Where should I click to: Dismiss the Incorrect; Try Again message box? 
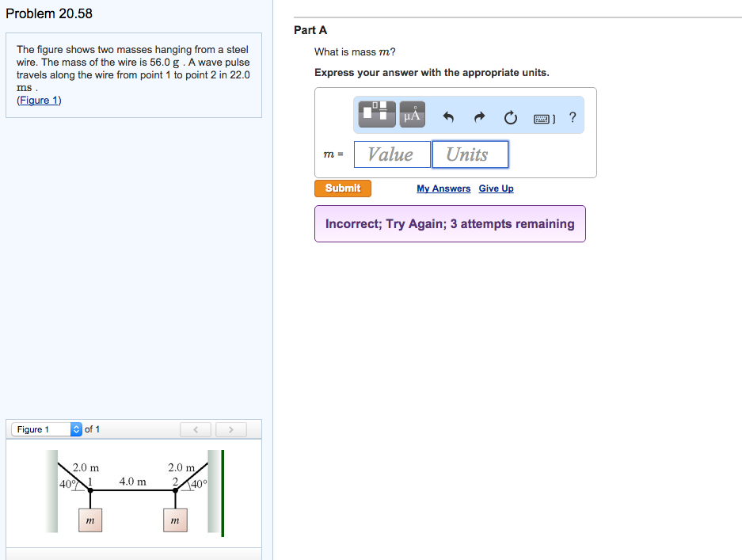449,223
